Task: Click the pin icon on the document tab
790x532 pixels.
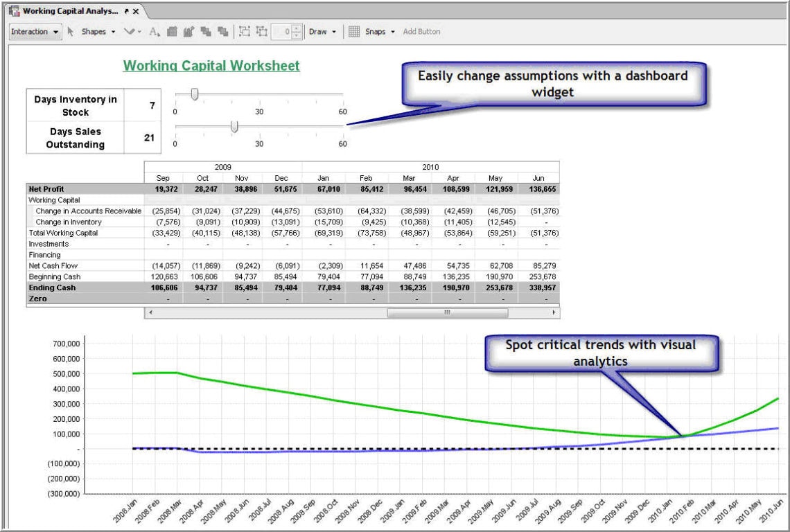Action: (126, 11)
